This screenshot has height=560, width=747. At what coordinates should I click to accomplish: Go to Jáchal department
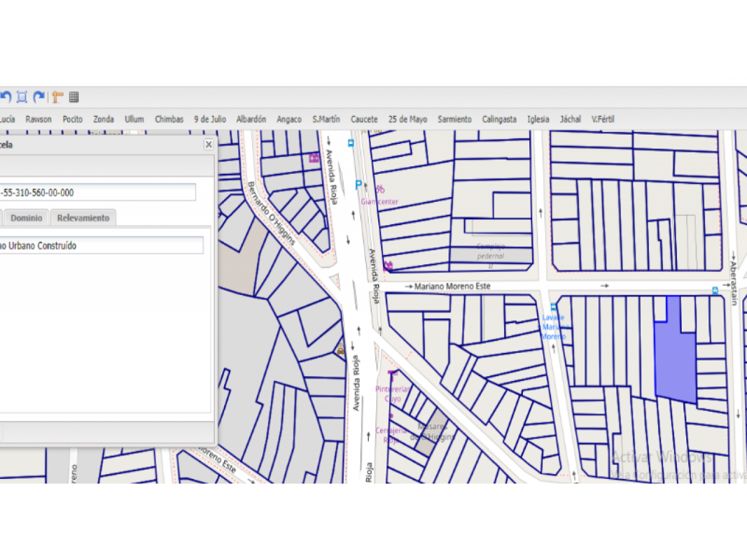[x=570, y=119]
